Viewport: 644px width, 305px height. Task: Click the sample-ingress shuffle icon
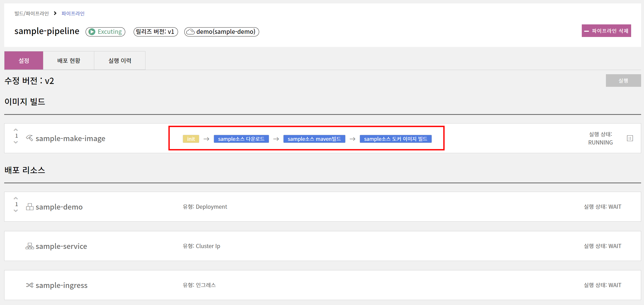[30, 285]
